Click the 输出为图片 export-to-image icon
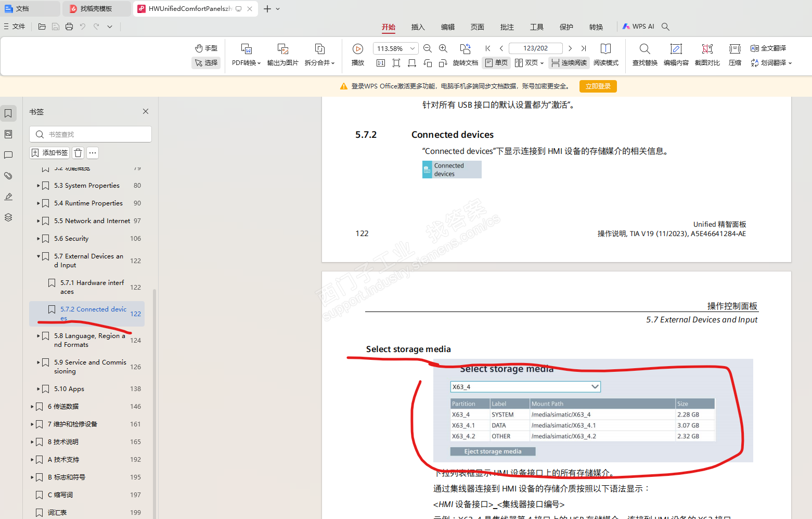This screenshot has height=519, width=812. tap(282, 49)
